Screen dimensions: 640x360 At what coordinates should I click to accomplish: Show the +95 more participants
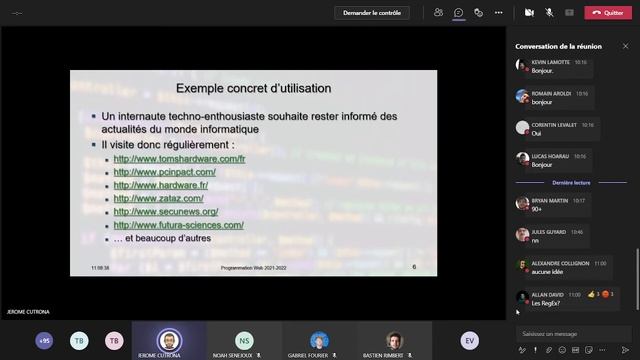click(44, 340)
